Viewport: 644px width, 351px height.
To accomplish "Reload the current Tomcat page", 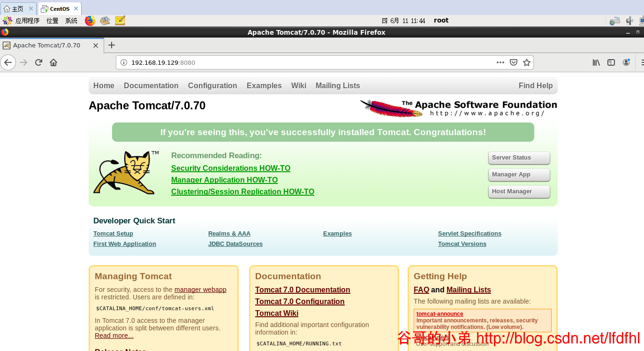I will tap(39, 62).
